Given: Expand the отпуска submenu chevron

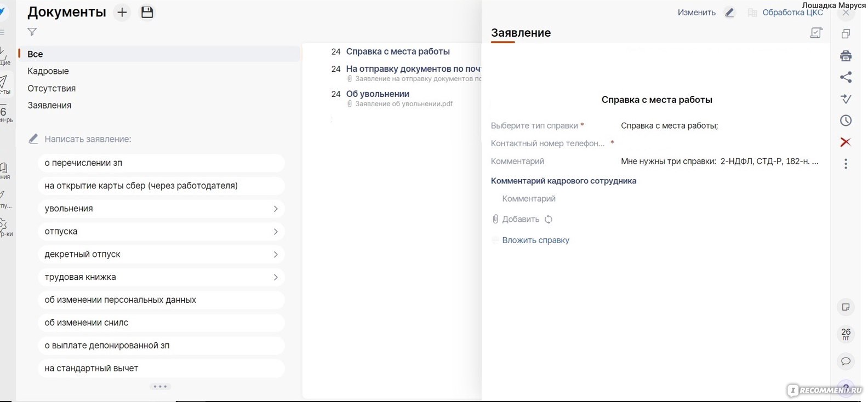Looking at the screenshot, I should (x=276, y=232).
